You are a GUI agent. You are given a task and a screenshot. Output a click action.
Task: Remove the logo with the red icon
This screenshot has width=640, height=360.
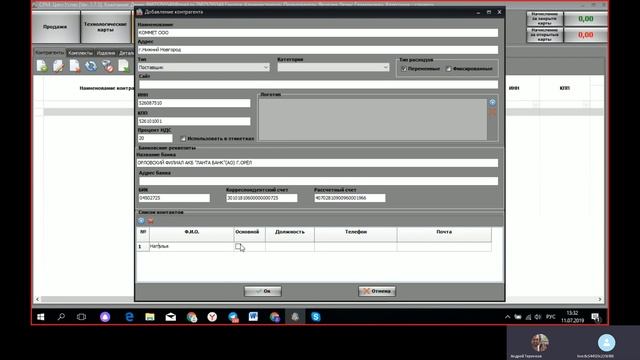click(x=493, y=112)
